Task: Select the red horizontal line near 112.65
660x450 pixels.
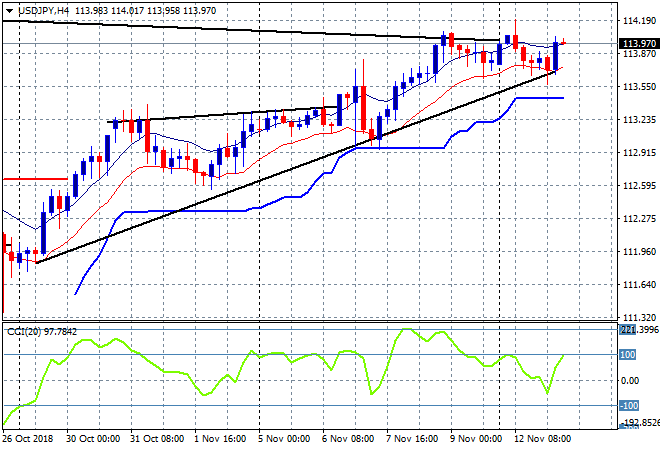Action: (35, 179)
